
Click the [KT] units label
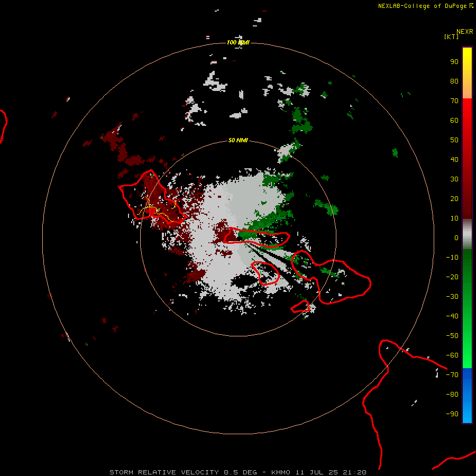tap(451, 36)
